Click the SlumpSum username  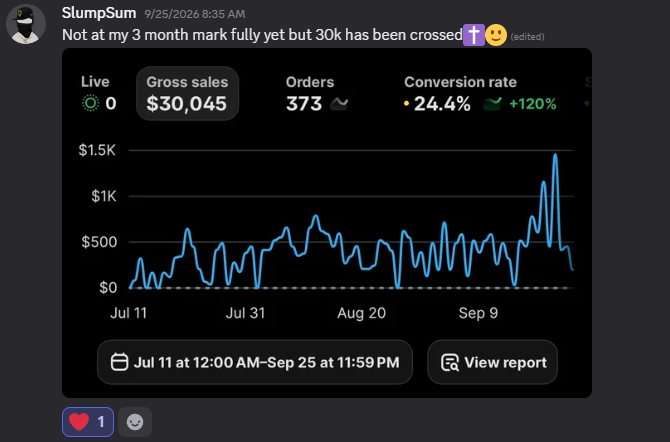coord(99,13)
